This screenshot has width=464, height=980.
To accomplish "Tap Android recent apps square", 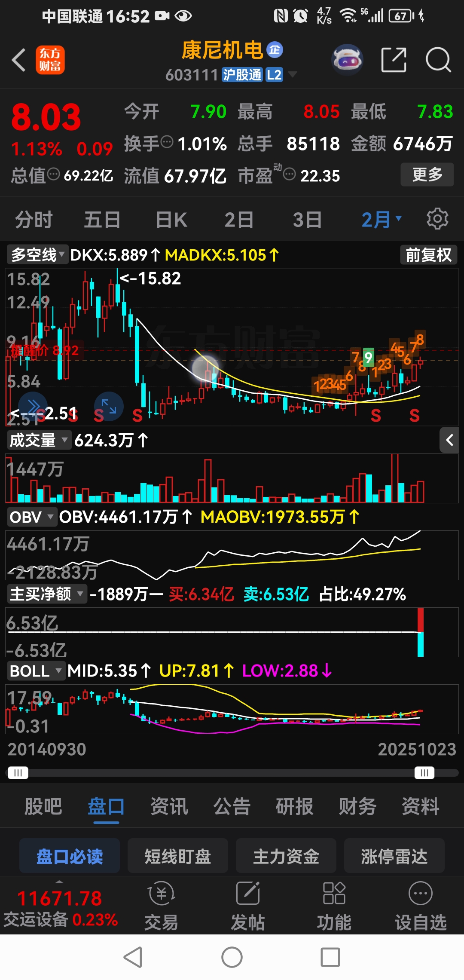I will (x=330, y=957).
